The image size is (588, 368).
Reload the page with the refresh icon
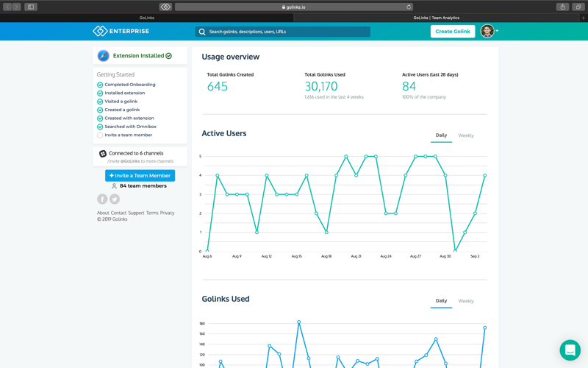409,7
